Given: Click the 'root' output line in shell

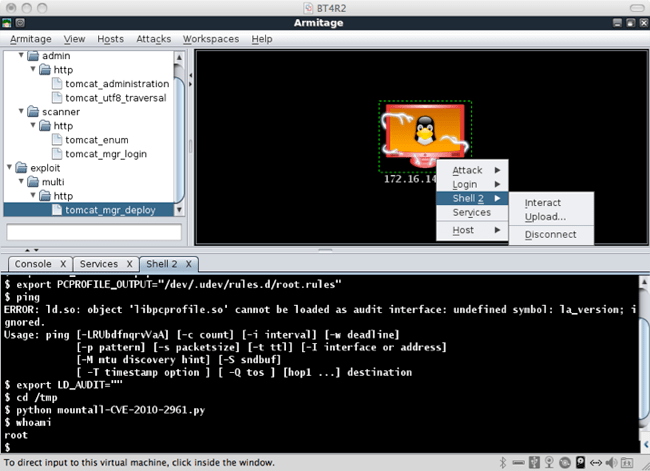Looking at the screenshot, I should point(16,435).
